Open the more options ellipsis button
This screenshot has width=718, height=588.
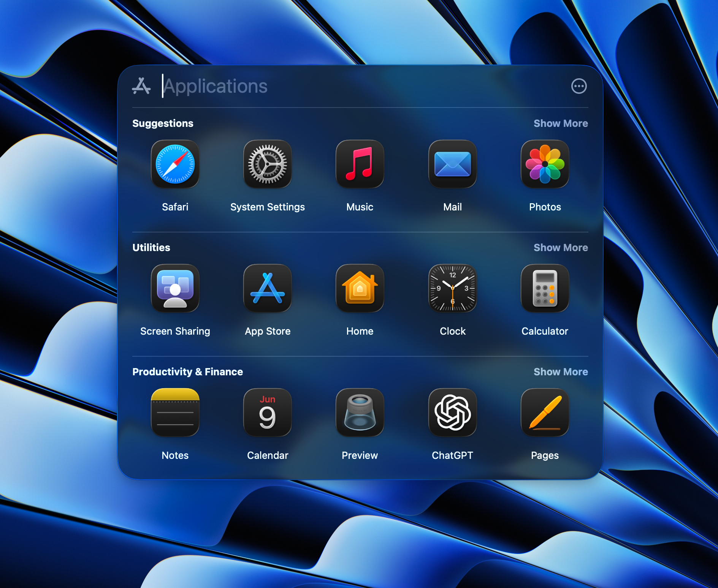(579, 86)
